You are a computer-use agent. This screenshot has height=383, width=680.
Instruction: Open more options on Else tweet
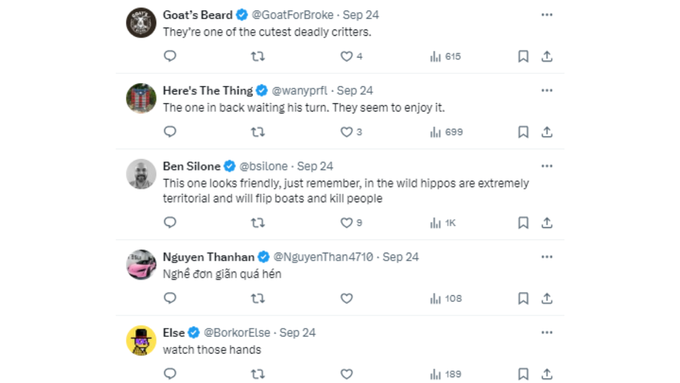pos(547,333)
